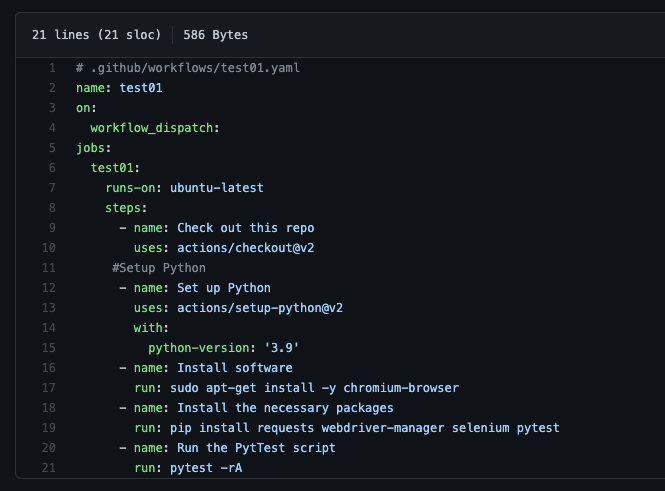Click line number 1 in the gutter

point(52,68)
